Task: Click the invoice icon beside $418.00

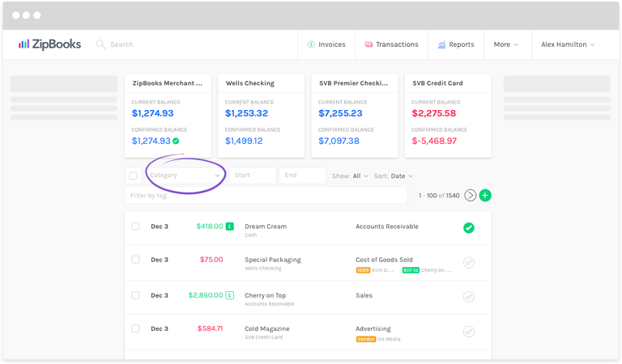Action: 230,226
